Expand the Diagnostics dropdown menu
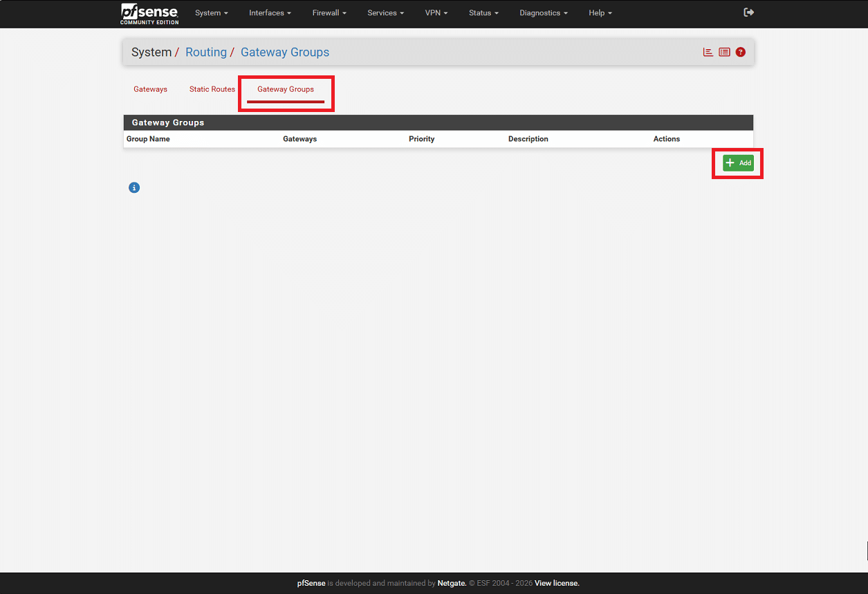868x594 pixels. pyautogui.click(x=543, y=13)
